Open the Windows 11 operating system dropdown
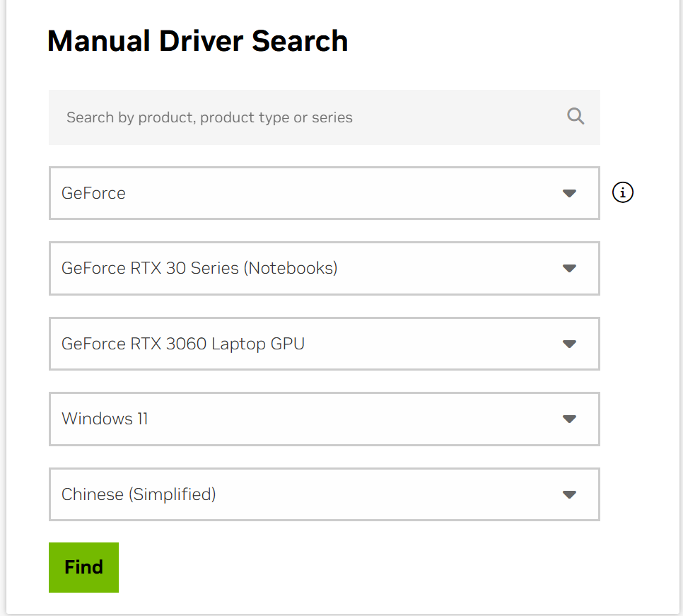Screen dimensions: 683x616 click(324, 419)
